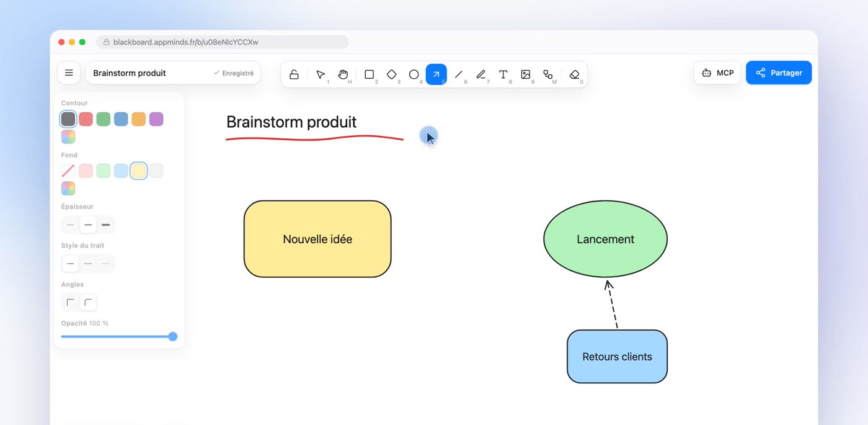Choose dashed line under Style du trait
The image size is (868, 425).
[88, 264]
